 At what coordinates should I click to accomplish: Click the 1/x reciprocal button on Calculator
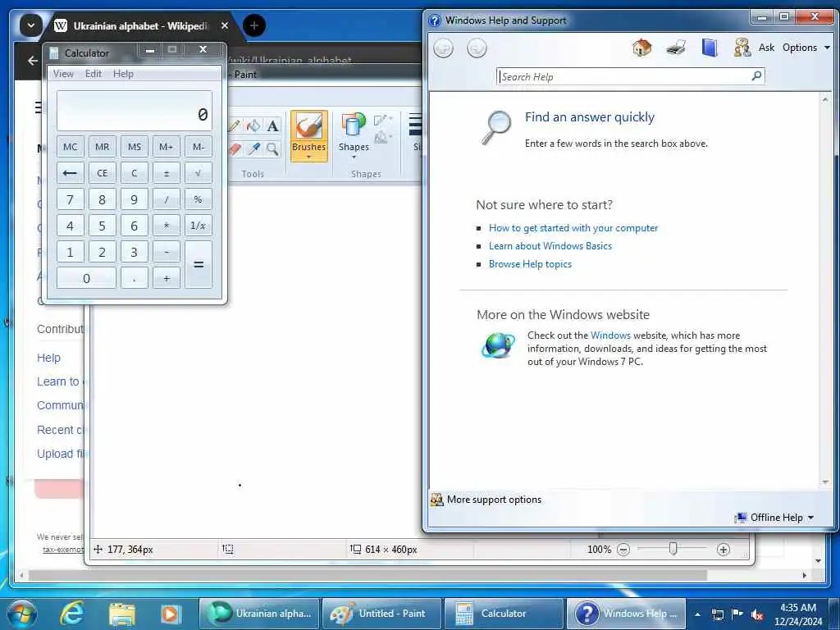point(199,226)
